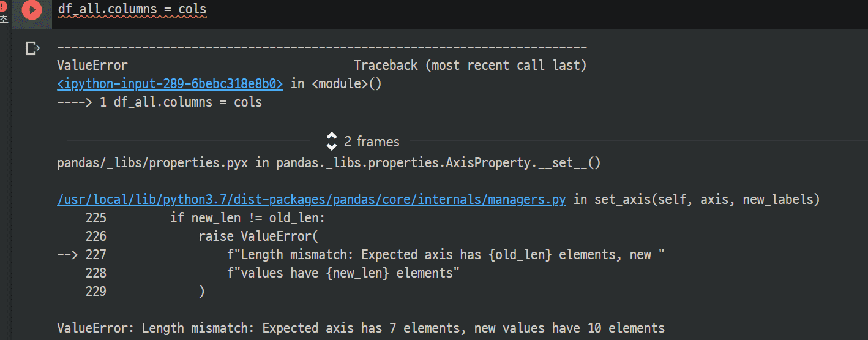The image size is (868, 340).
Task: Open the ipython-input-289-6bebc318e8b0 link
Action: (170, 83)
